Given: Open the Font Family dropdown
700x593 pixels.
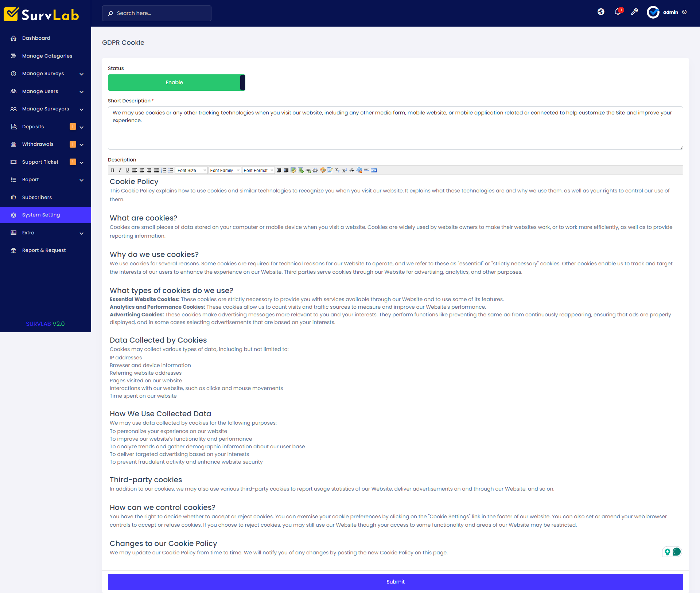Looking at the screenshot, I should pyautogui.click(x=225, y=170).
